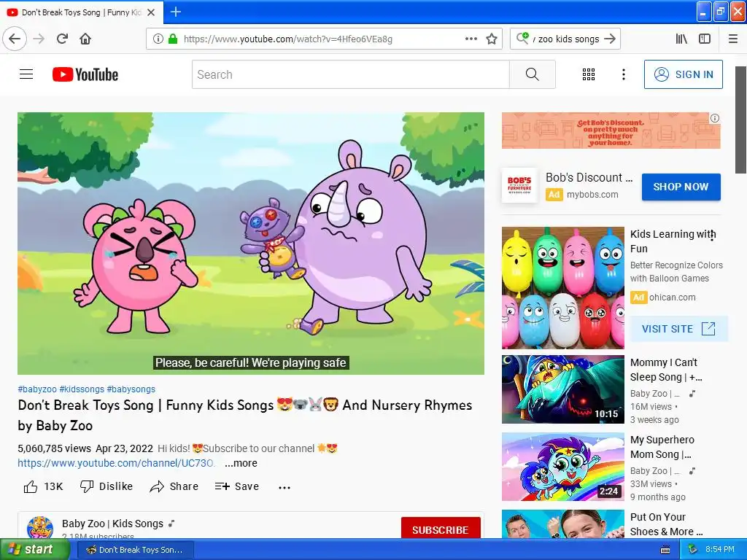Open the Windows start menu
This screenshot has width=747, height=560.
coord(34,549)
